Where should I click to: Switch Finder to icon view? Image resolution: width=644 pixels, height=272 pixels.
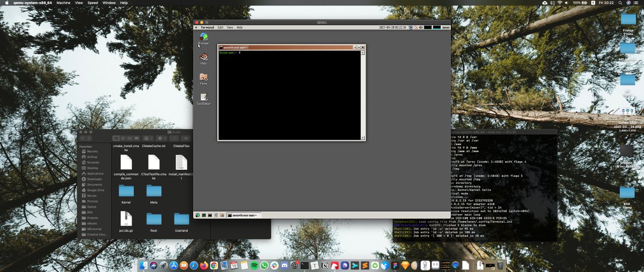point(116,138)
